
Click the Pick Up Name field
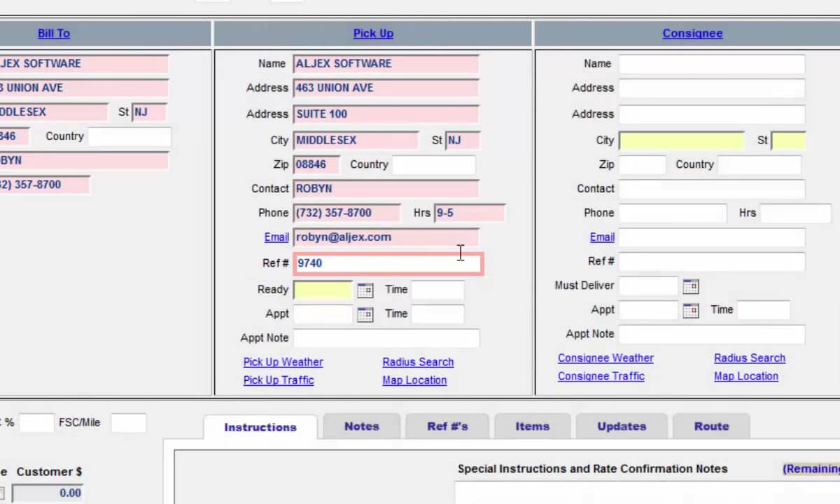pos(386,64)
